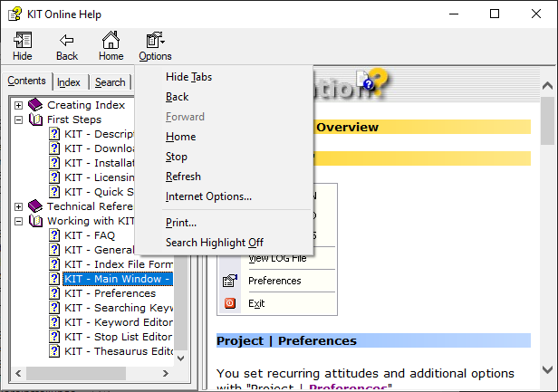Viewport: 558px width, 392px height.
Task: Click the Preferences icon in the content pane
Action: pos(230,281)
